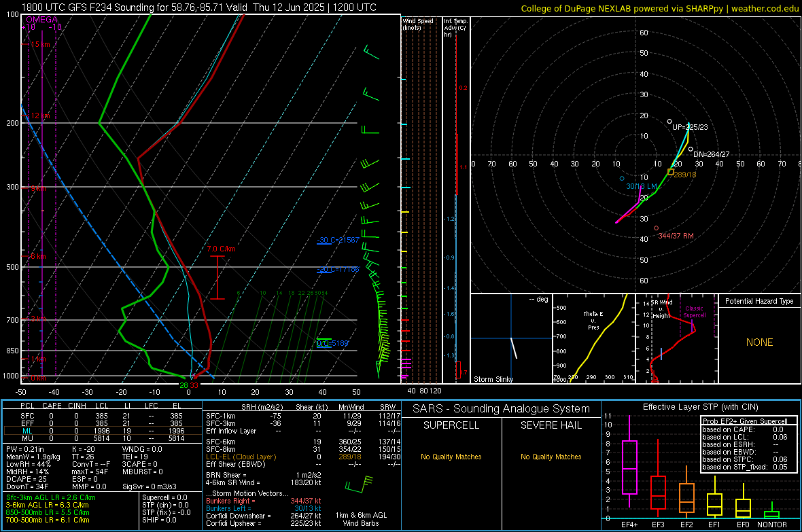The width and height of the screenshot is (802, 532).
Task: Click the Corfidi Downshear = 264/27 kt line
Action: 264,516
